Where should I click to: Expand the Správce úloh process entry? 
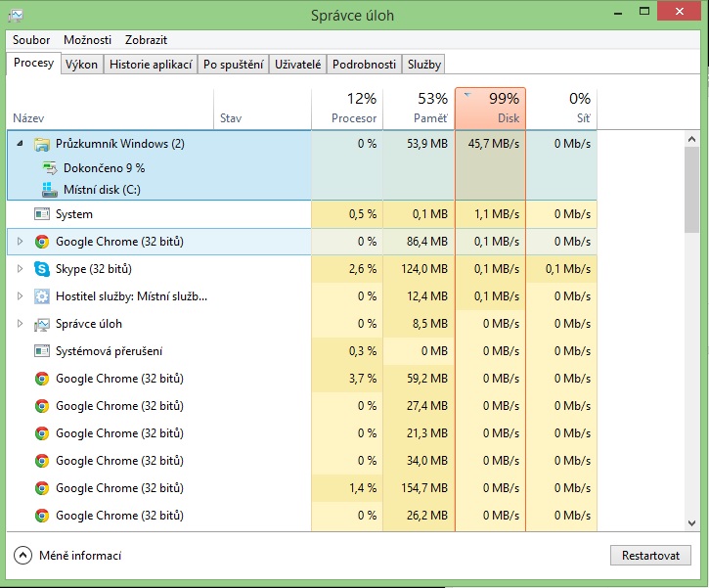click(21, 324)
